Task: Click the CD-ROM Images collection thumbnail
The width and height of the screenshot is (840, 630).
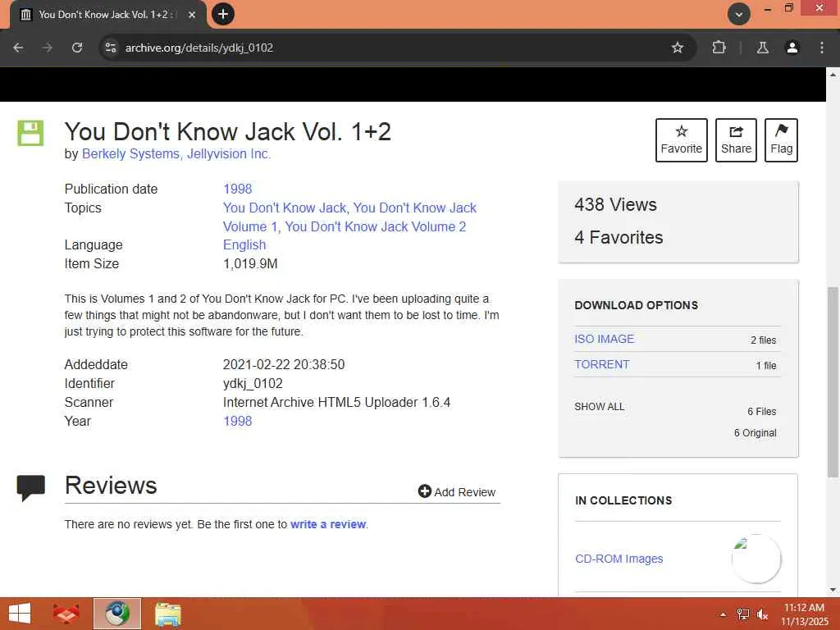Action: 756,559
